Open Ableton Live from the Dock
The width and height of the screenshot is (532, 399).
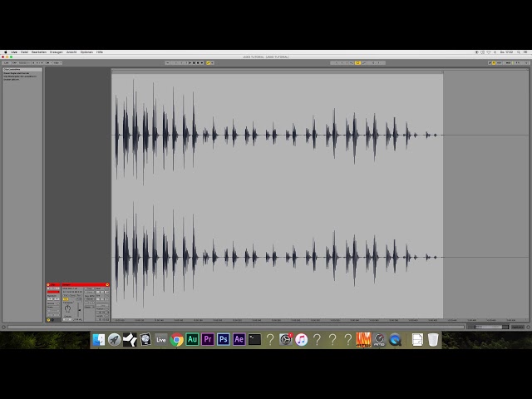point(160,339)
